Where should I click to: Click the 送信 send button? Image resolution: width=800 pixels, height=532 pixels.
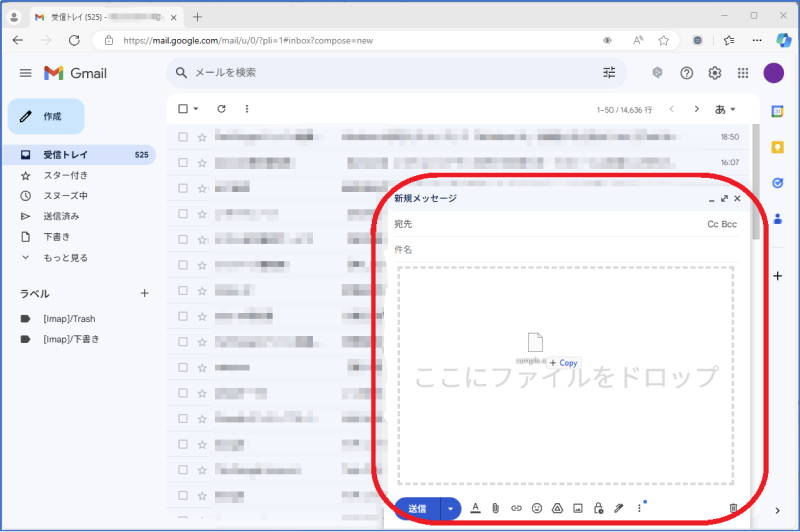(417, 509)
